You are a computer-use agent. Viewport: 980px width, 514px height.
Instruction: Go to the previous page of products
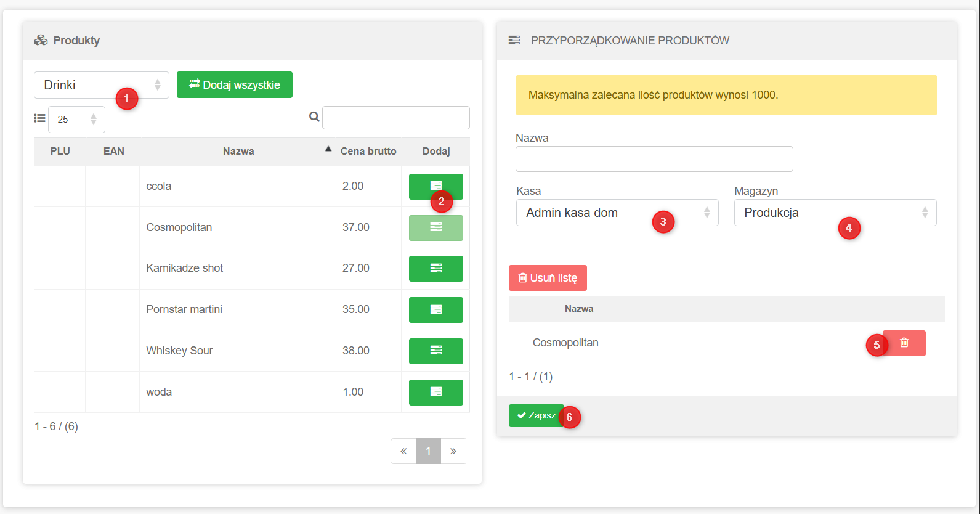pos(403,451)
